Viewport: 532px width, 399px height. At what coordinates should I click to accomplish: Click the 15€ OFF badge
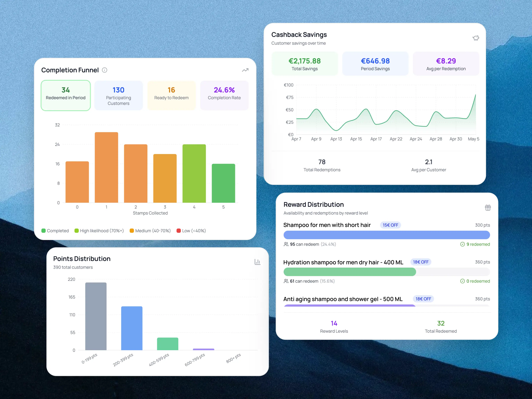390,225
